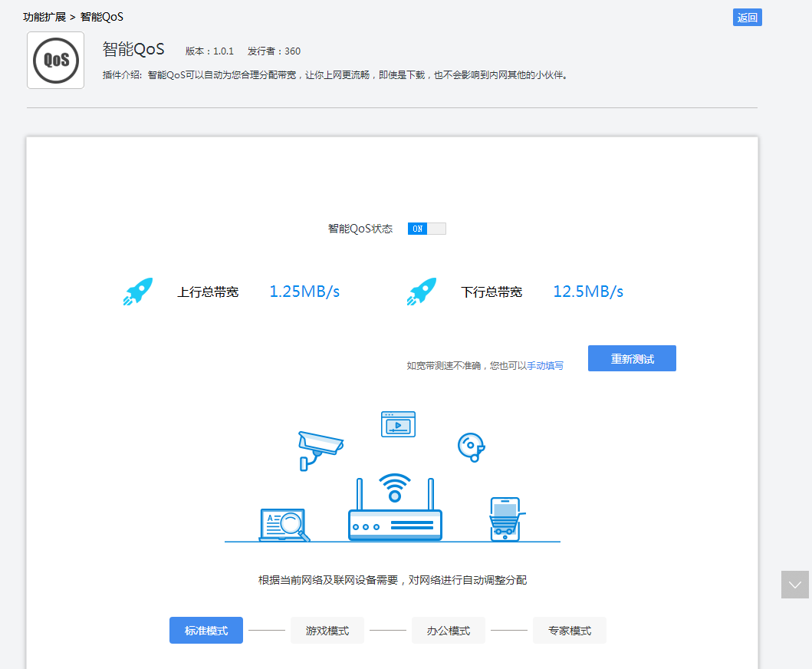This screenshot has height=669, width=812.
Task: Click the video browser window icon
Action: 398,423
